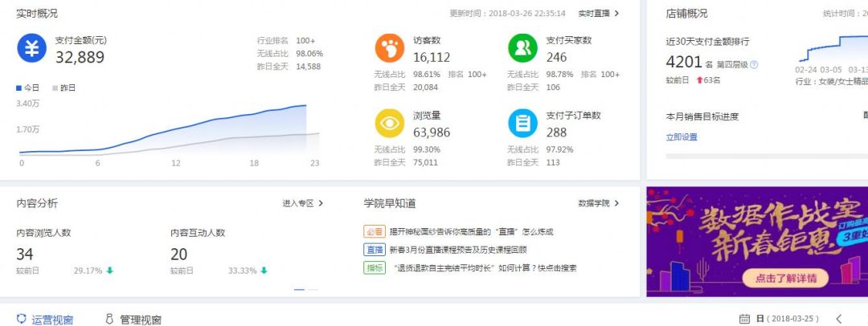This screenshot has width=868, height=326.
Task: Click yesterday's total 14,588
Action: point(309,67)
